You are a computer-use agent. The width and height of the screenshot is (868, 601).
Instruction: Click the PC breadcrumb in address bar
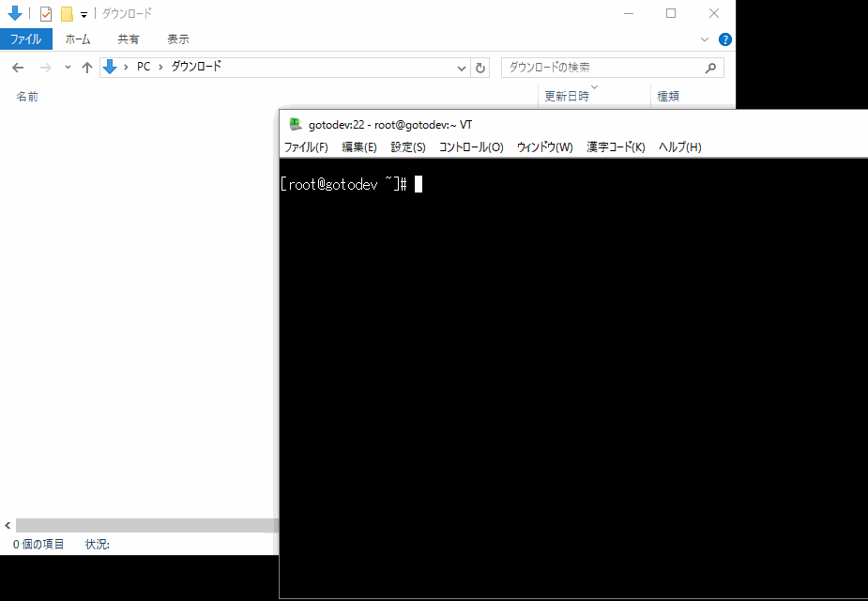(144, 67)
